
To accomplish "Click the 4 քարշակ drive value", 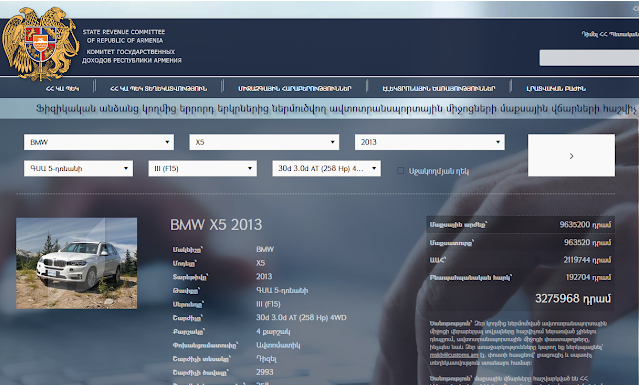I will click(273, 332).
